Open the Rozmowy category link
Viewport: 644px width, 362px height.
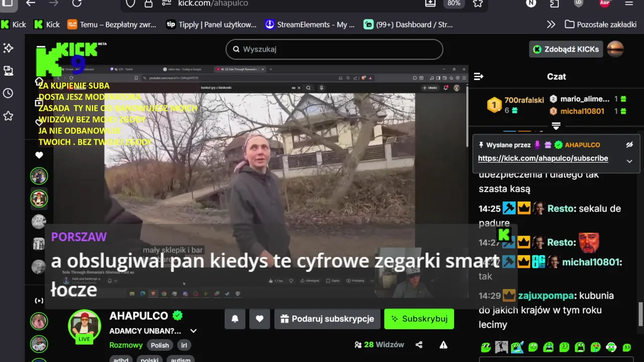tap(126, 345)
